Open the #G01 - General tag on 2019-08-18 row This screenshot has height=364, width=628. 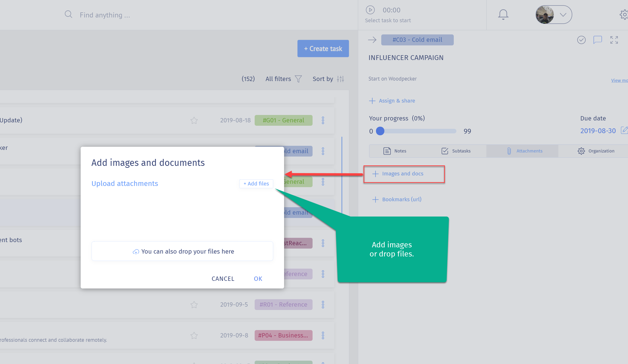(x=283, y=120)
